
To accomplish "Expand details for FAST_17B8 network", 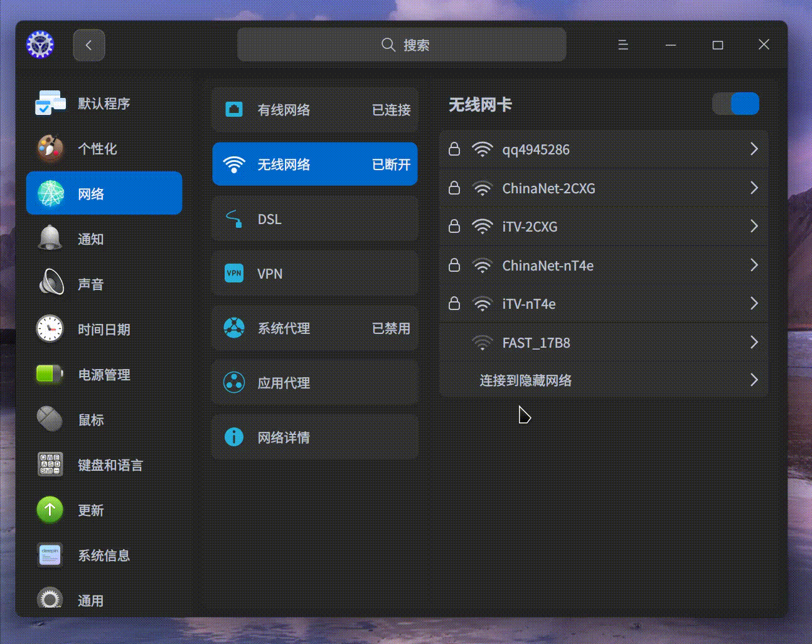I will click(x=604, y=342).
